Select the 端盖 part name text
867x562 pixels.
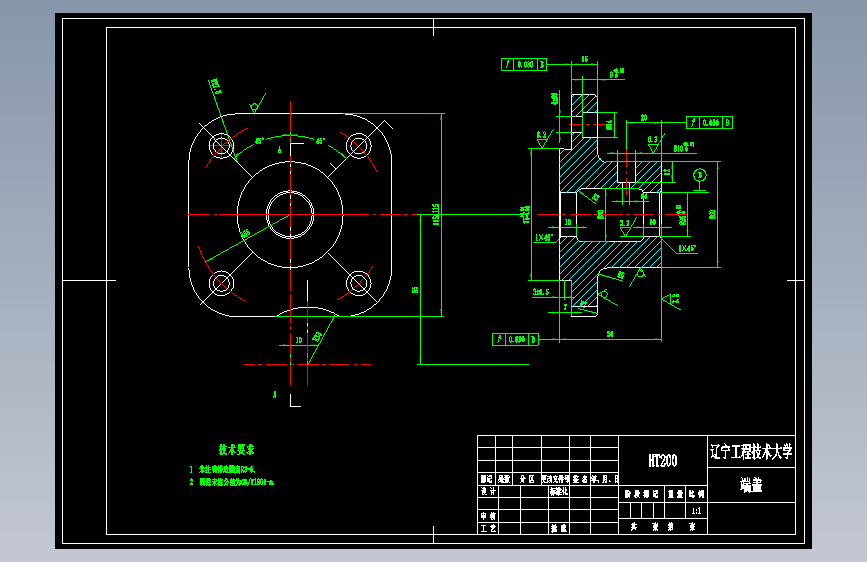coord(751,485)
